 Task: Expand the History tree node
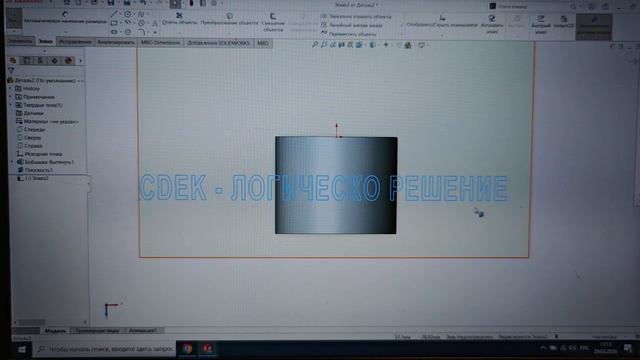(11, 89)
